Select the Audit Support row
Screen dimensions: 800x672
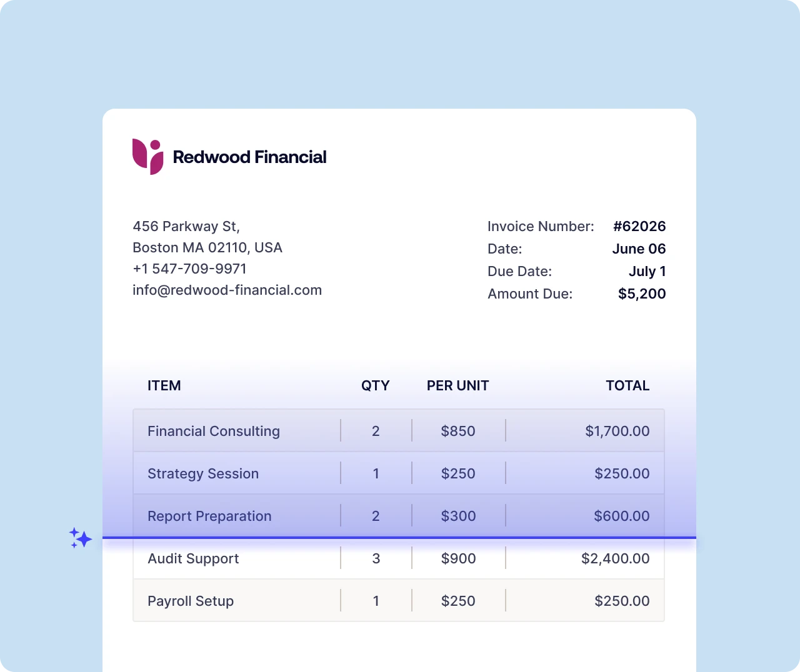[x=193, y=558]
